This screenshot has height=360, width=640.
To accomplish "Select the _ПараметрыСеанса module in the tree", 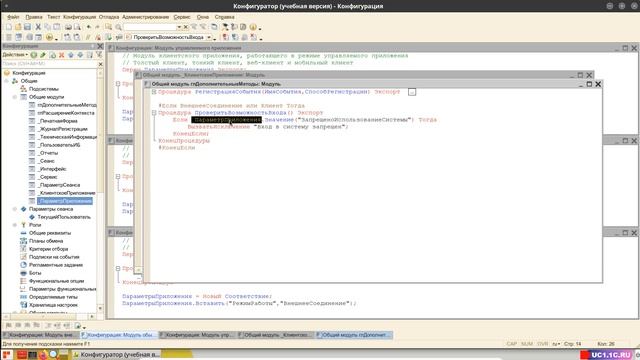I will pos(60,185).
